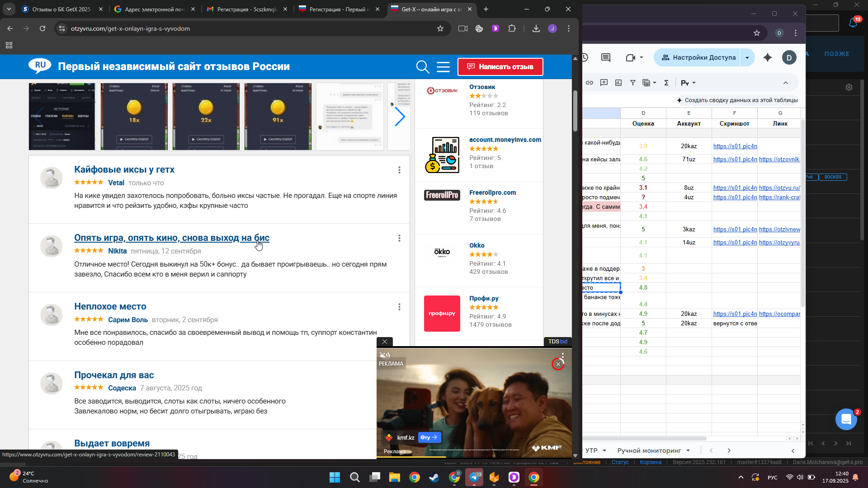The width and height of the screenshot is (868, 488).
Task: Switch to the Gmail Регистрация tab
Action: tap(246, 9)
